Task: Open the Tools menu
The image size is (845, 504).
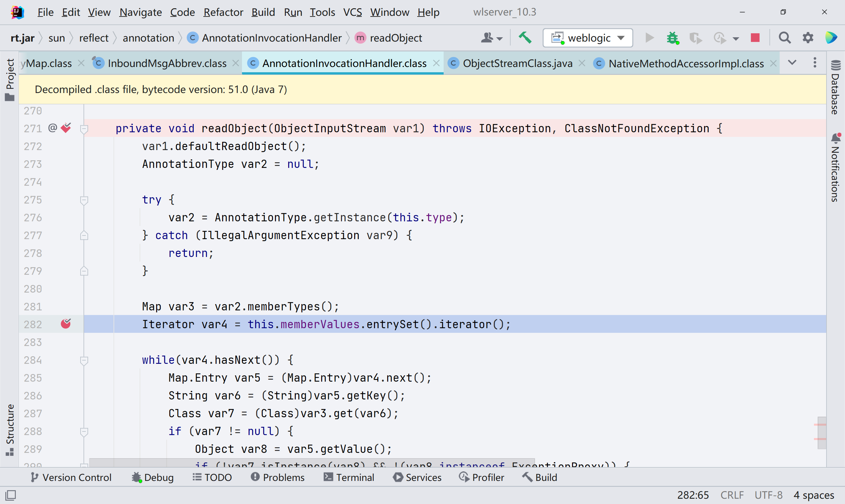Action: click(x=322, y=12)
